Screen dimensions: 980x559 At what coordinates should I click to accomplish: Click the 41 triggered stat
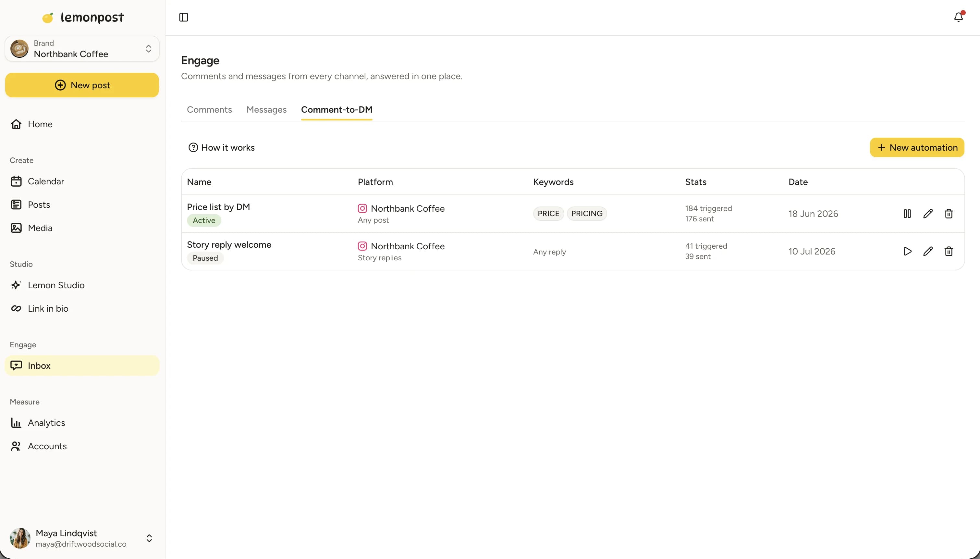tap(706, 246)
